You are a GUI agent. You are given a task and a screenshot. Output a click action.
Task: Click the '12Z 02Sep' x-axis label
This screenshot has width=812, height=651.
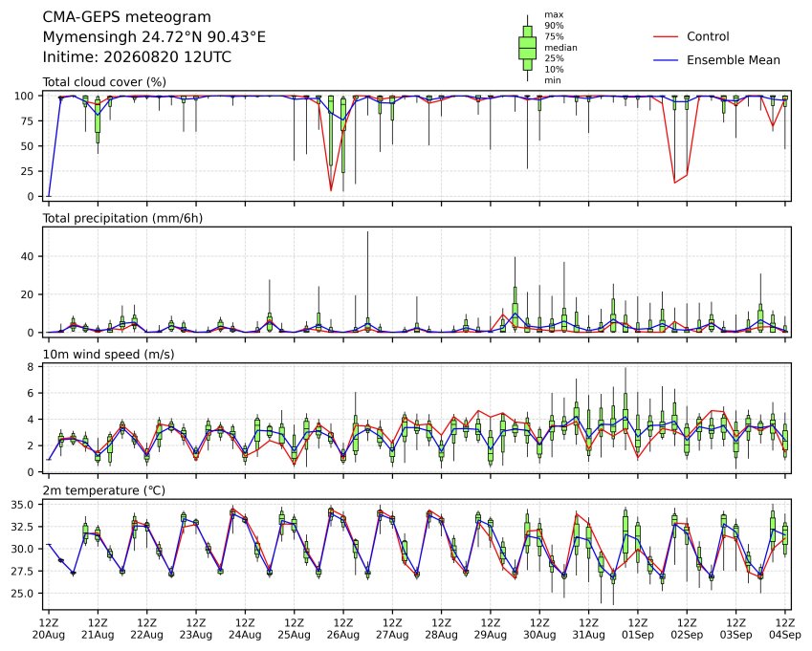click(x=688, y=629)
